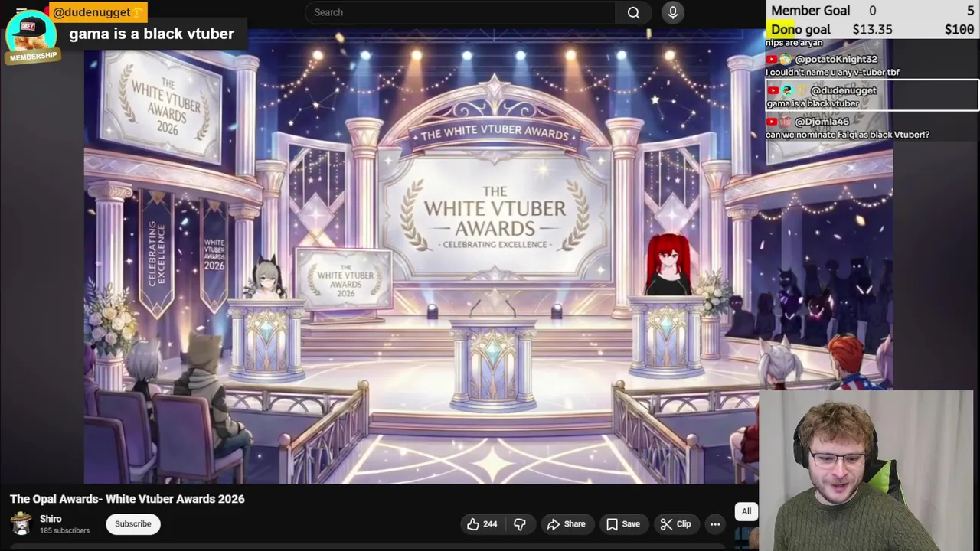Image resolution: width=980 pixels, height=551 pixels.
Task: Click the 185 subscribers count text
Action: pos(64,530)
